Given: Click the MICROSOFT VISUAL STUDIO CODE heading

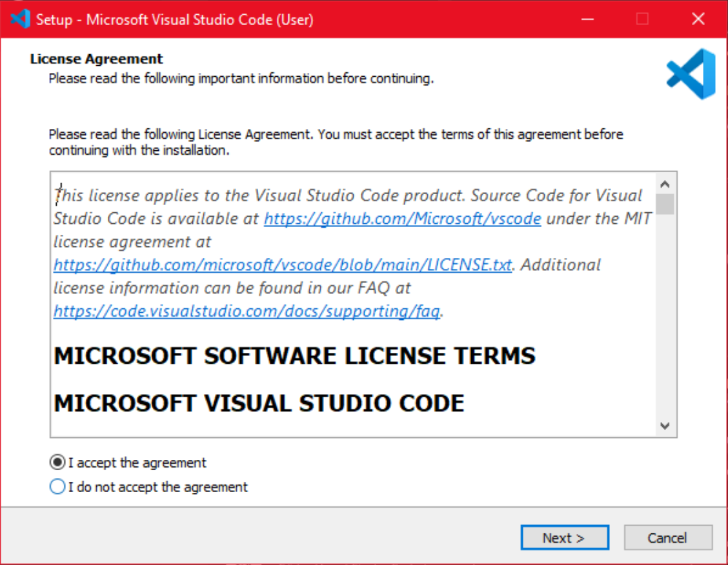Looking at the screenshot, I should pos(259,403).
